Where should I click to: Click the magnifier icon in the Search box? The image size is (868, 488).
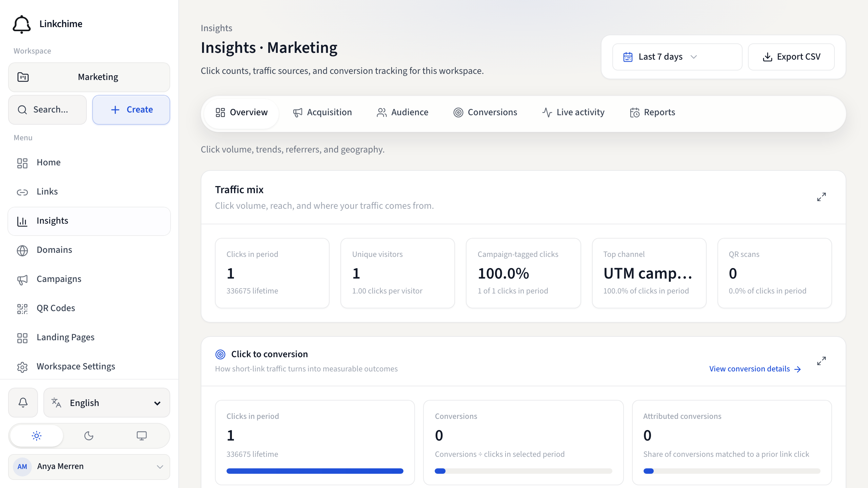(x=22, y=110)
